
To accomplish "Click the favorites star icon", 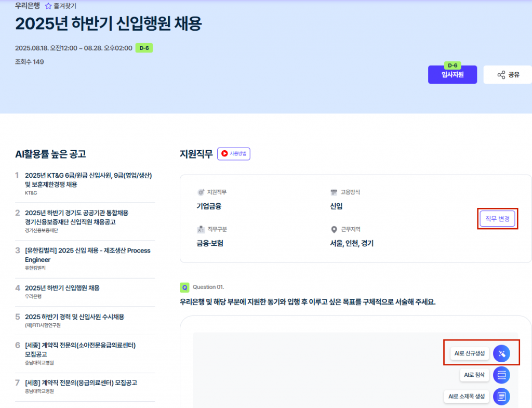I will pos(48,6).
